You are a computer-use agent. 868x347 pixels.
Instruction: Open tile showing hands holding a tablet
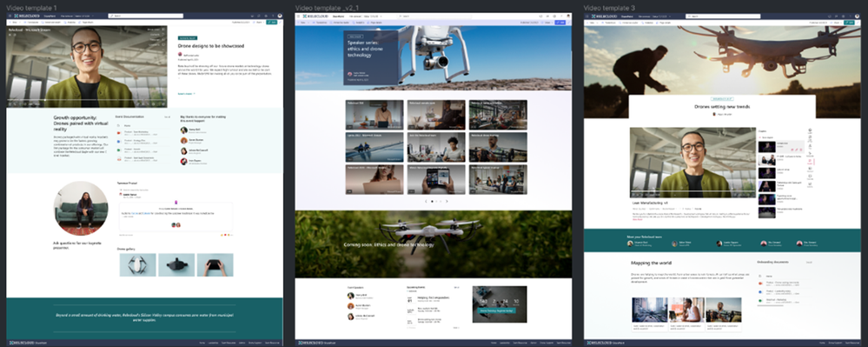(437, 180)
